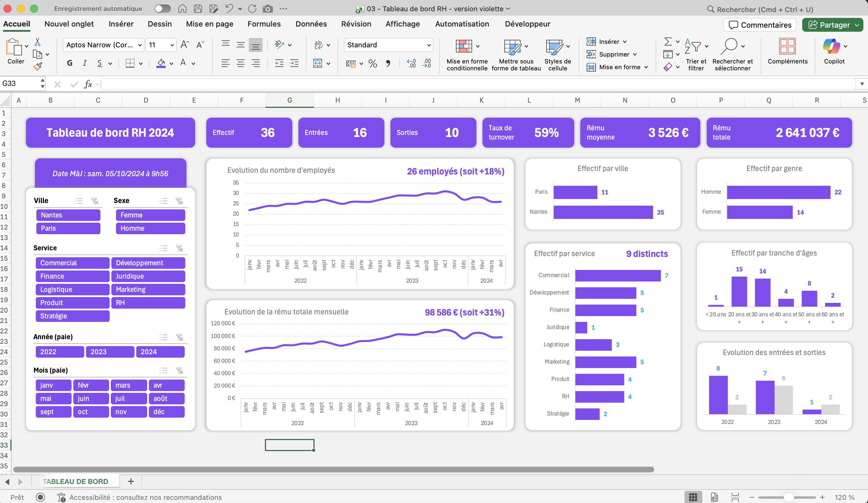The height and width of the screenshot is (503, 868).
Task: Open the font size dropdown
Action: click(172, 45)
